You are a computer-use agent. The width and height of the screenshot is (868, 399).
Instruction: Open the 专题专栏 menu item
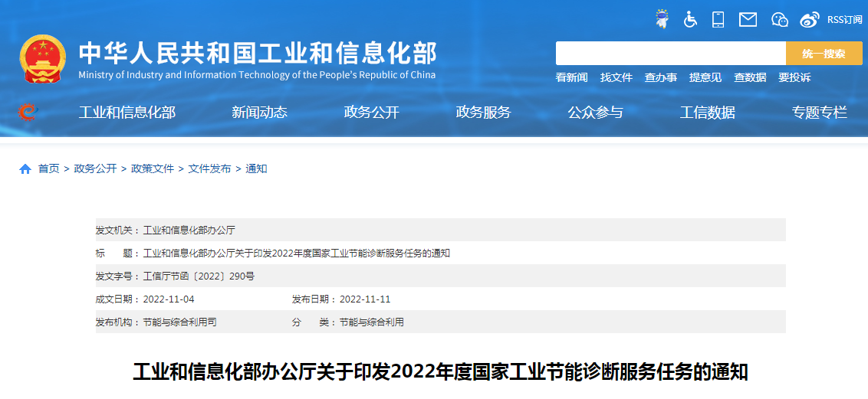click(819, 113)
